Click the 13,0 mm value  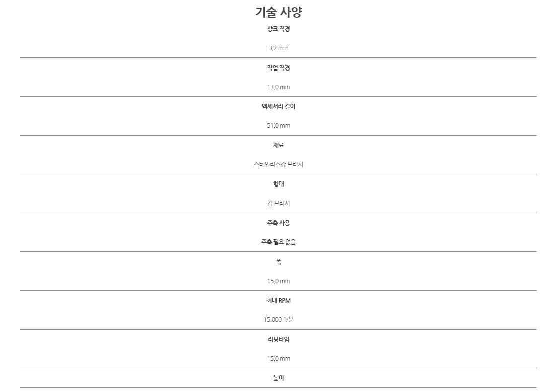[278, 87]
